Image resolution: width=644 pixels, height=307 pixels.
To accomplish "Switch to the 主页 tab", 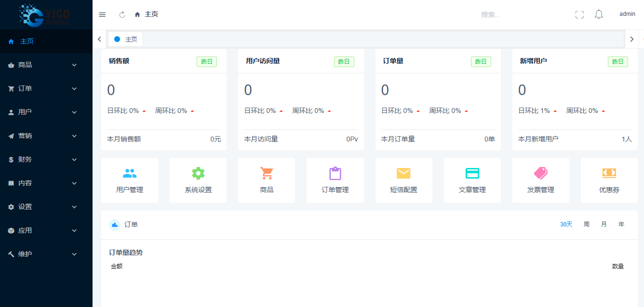I will pyautogui.click(x=125, y=39).
